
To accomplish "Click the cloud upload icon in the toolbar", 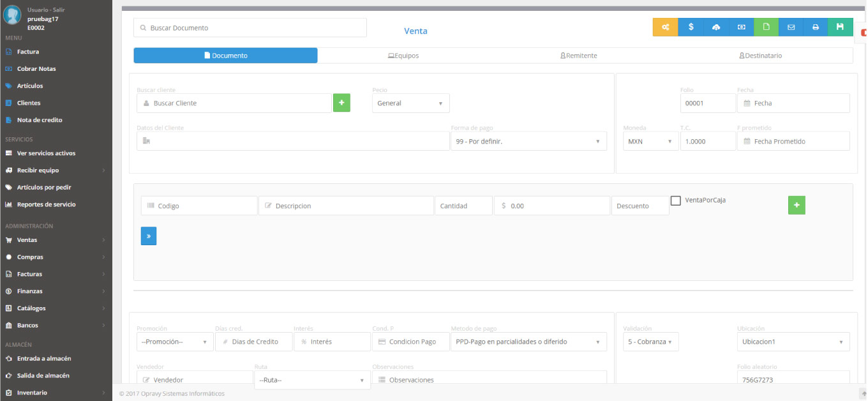I will coord(715,27).
